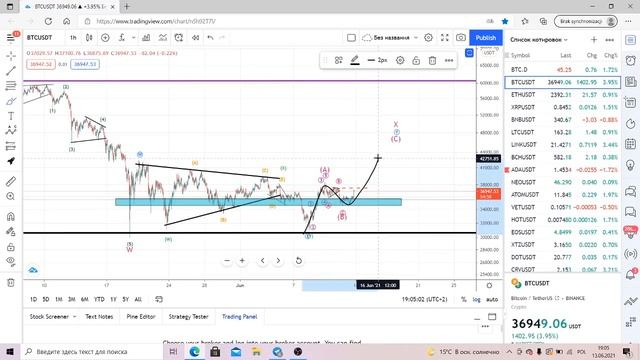Toggle magnet mode in left toolbar
The width and height of the screenshot is (640, 360).
[11, 216]
